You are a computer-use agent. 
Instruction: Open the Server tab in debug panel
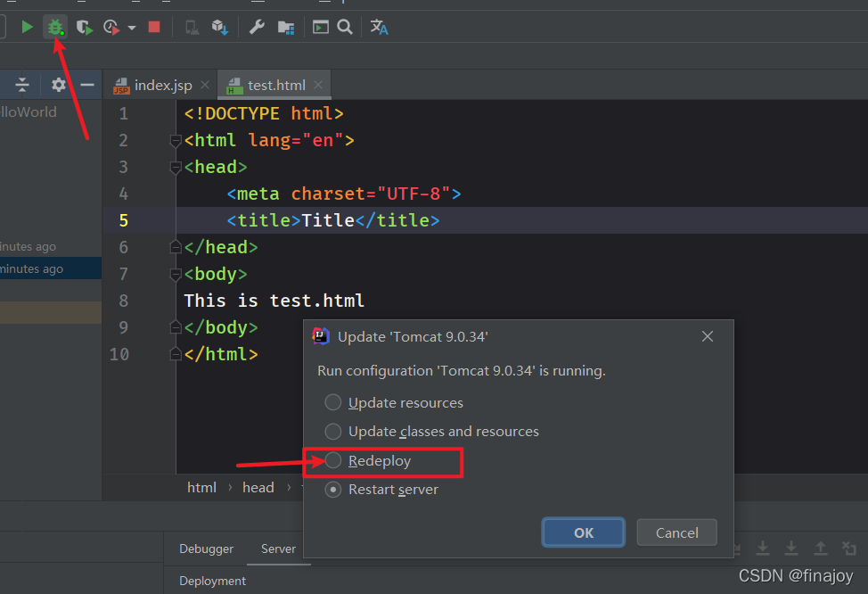pyautogui.click(x=278, y=549)
